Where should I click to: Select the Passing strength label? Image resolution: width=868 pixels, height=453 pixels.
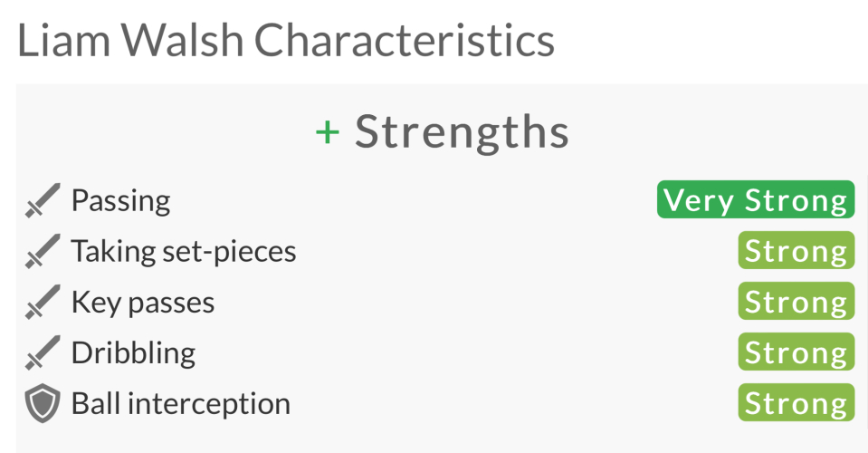click(x=120, y=200)
